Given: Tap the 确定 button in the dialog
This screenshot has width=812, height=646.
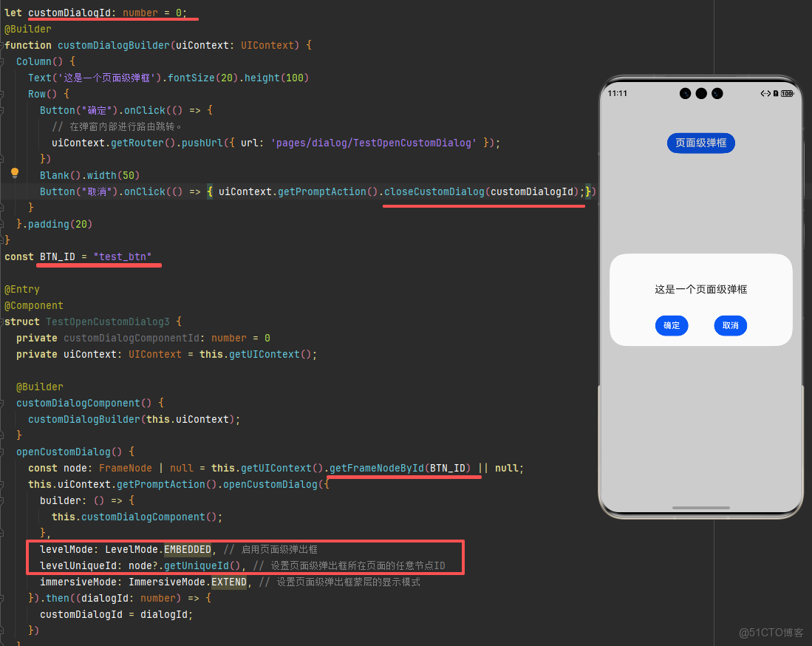Looking at the screenshot, I should (672, 325).
